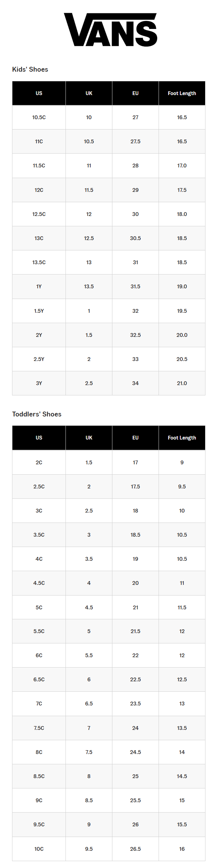The height and width of the screenshot is (868, 222).
Task: Select the 10.5C US size cell
Action: point(39,117)
